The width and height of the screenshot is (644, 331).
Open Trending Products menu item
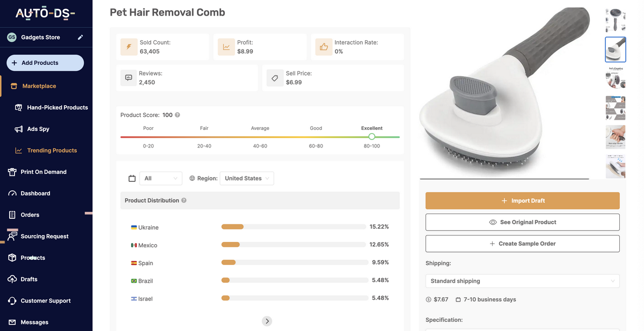point(52,150)
